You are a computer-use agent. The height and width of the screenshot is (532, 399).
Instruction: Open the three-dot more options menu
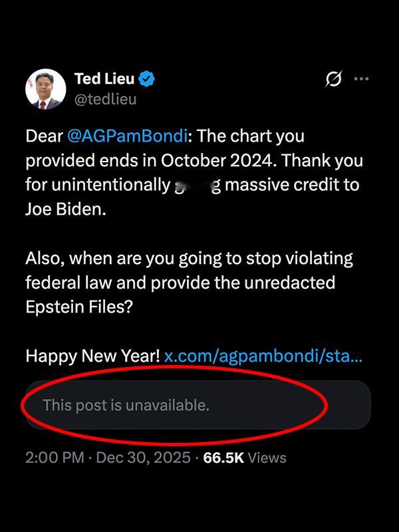click(361, 79)
